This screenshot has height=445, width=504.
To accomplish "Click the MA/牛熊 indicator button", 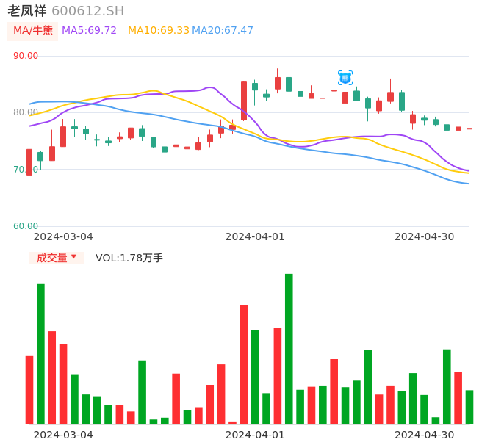I will click(x=33, y=31).
